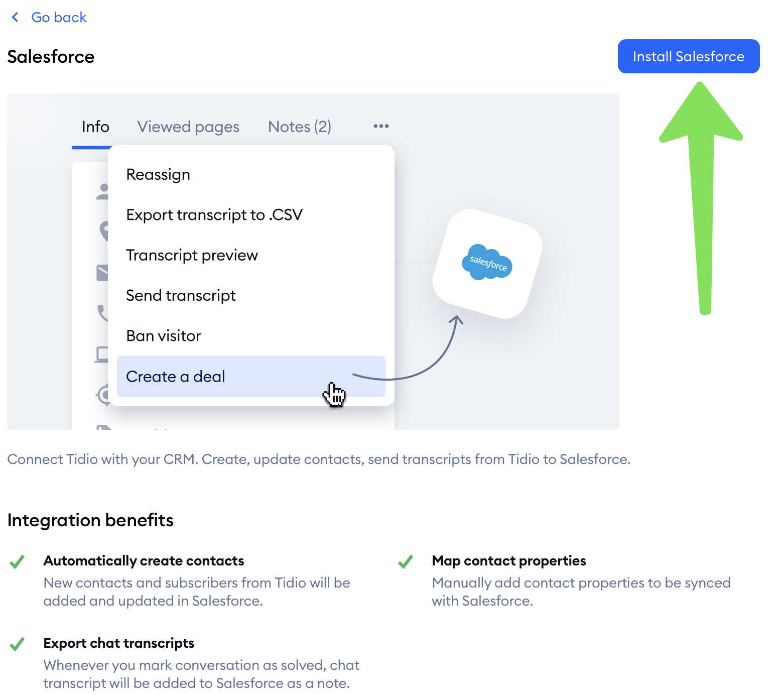Click the Go back link

[59, 18]
